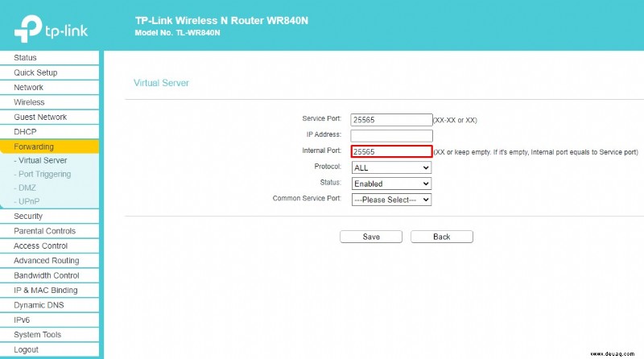Open the Security menu

tap(49, 216)
